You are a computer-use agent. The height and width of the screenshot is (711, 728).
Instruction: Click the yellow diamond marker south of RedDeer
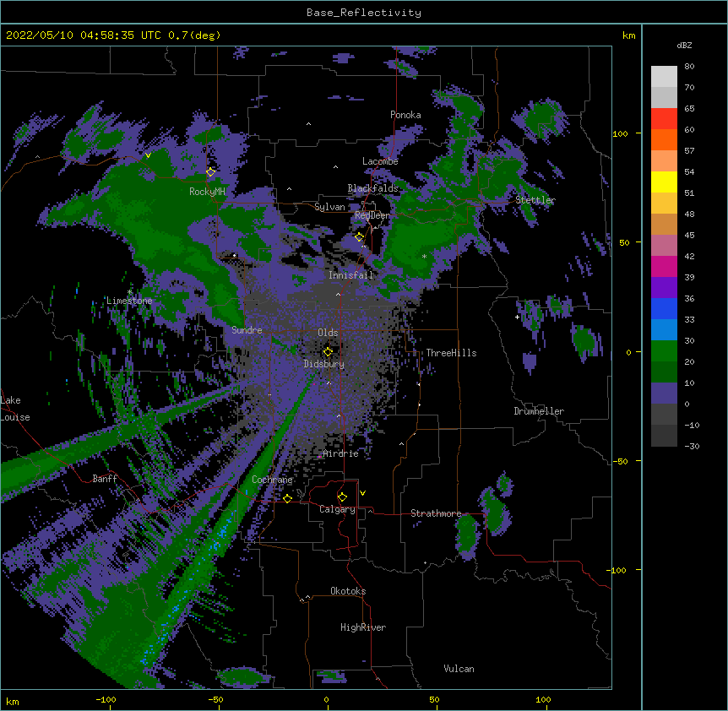[x=359, y=237]
